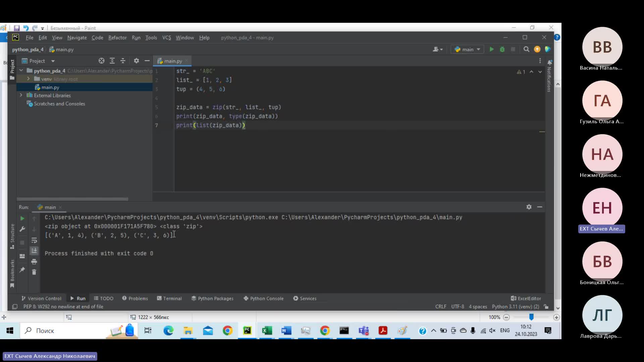644x362 pixels.
Task: Collapse the python_pda_4 root folder
Action: 21,70
